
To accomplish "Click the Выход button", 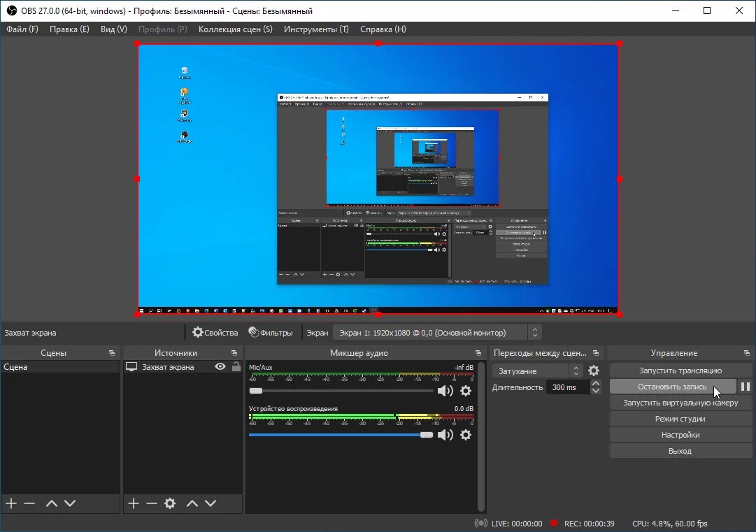I will [680, 451].
